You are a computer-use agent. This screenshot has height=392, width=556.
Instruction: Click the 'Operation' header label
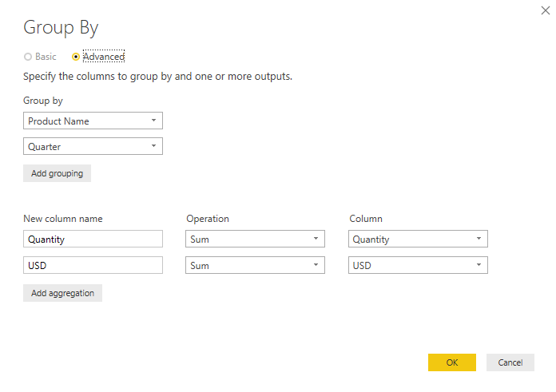point(208,219)
